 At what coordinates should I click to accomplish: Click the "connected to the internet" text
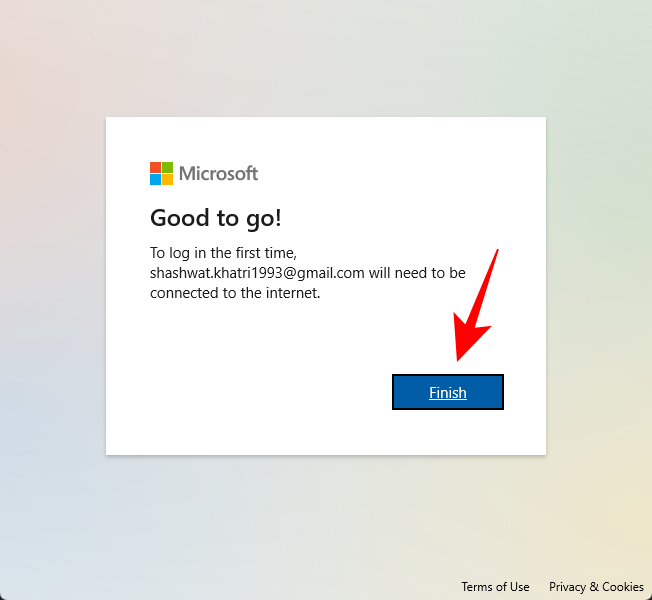click(235, 293)
